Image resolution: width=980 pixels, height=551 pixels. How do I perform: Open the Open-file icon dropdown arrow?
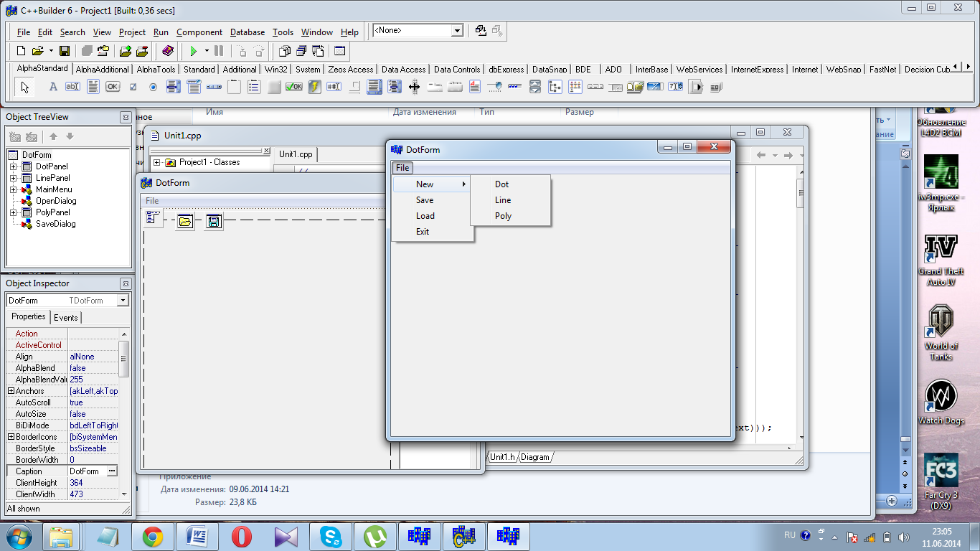51,51
